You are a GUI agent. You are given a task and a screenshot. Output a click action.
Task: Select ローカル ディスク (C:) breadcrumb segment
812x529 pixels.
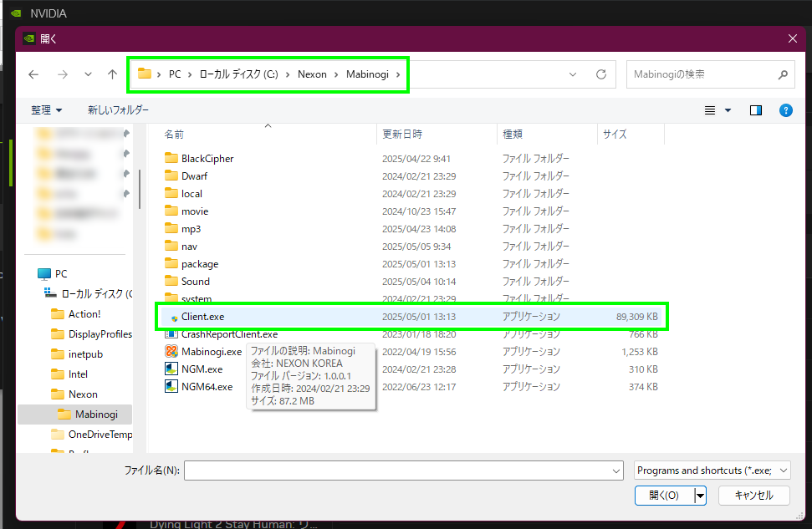coord(238,74)
